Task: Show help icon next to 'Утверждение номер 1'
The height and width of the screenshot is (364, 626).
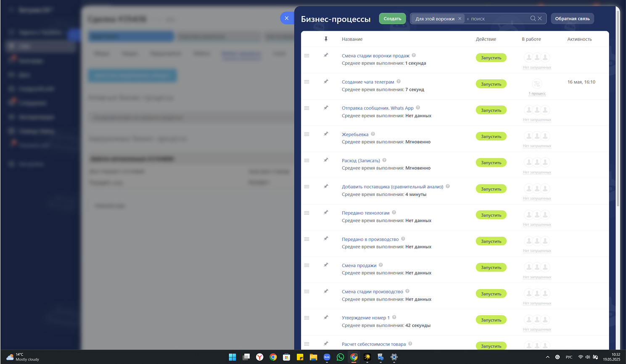Action: (394, 317)
